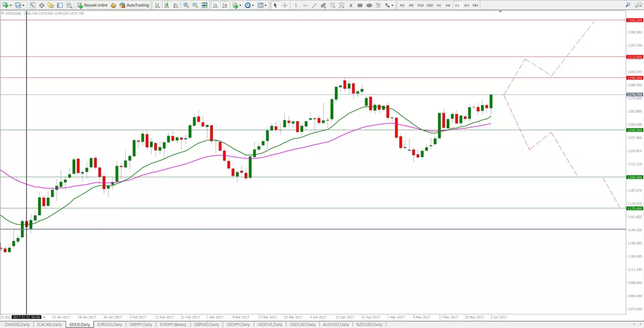This screenshot has width=644, height=328.
Task: Click the Nouvel ordre button
Action: click(x=92, y=5)
